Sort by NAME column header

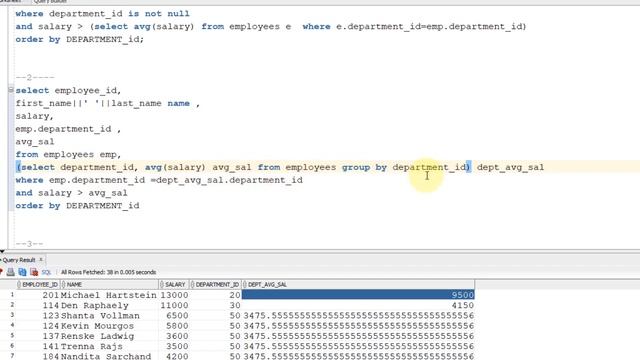coord(109,284)
